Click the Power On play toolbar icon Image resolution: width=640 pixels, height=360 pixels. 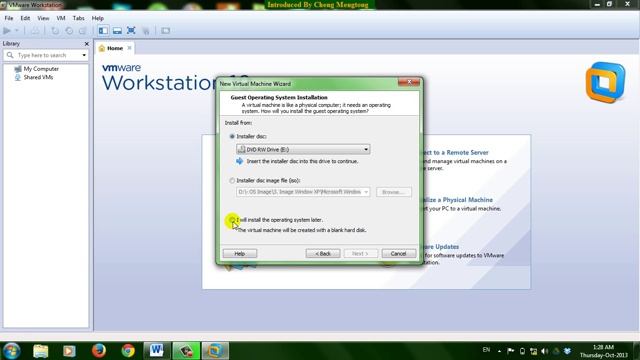(7, 31)
